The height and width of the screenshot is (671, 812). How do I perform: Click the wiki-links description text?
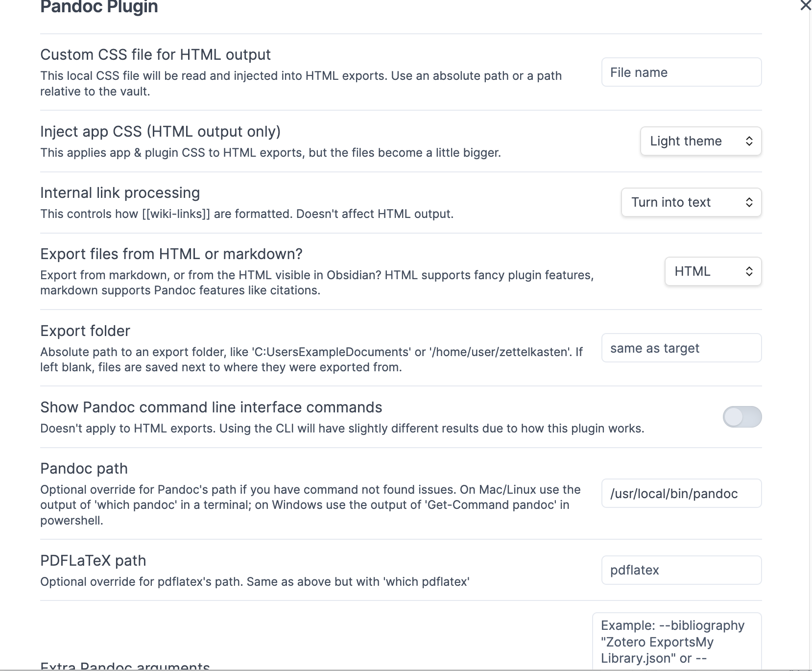coord(247,214)
